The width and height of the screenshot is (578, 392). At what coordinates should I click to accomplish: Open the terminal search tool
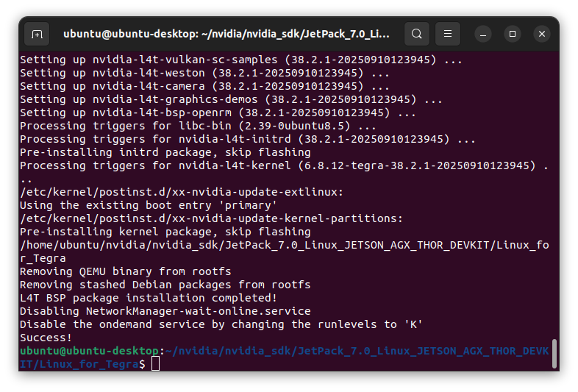coord(416,34)
